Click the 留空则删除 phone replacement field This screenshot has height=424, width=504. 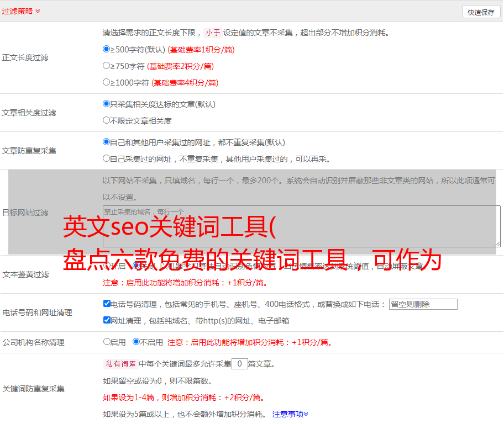pos(423,304)
